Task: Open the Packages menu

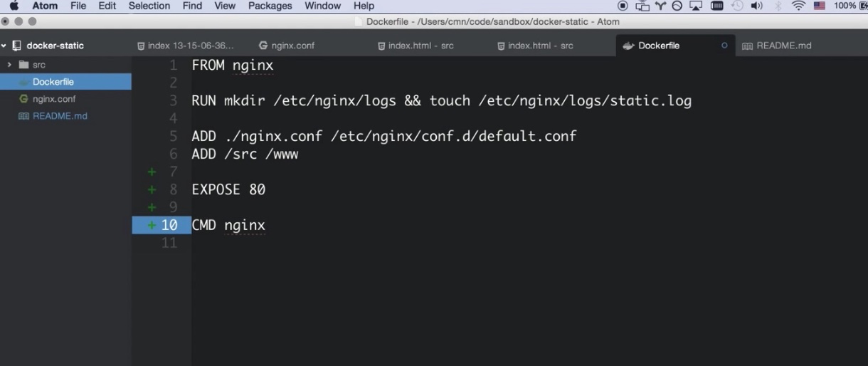Action: point(270,6)
